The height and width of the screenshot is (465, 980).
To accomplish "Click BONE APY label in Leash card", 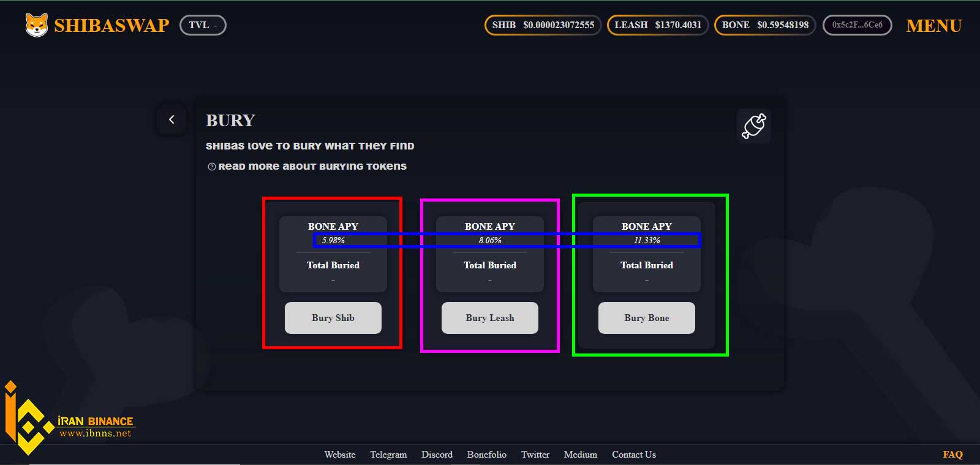I will [490, 227].
